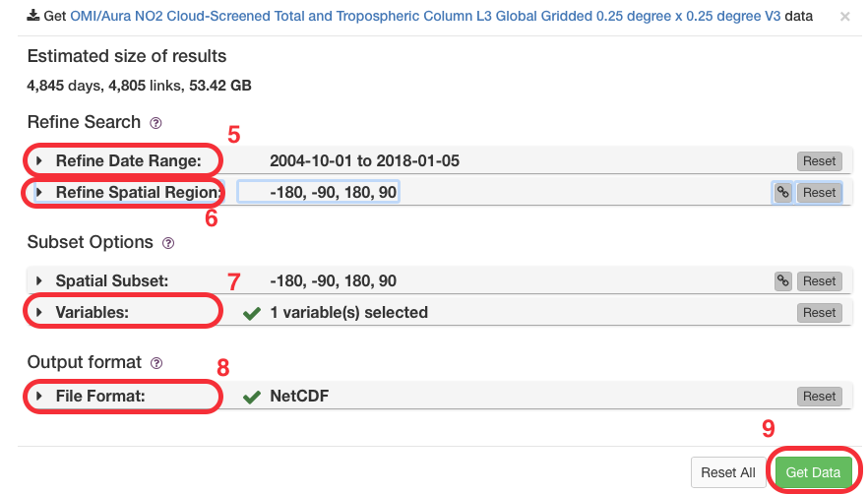
Task: Click the download icon before Get title
Action: point(33,16)
